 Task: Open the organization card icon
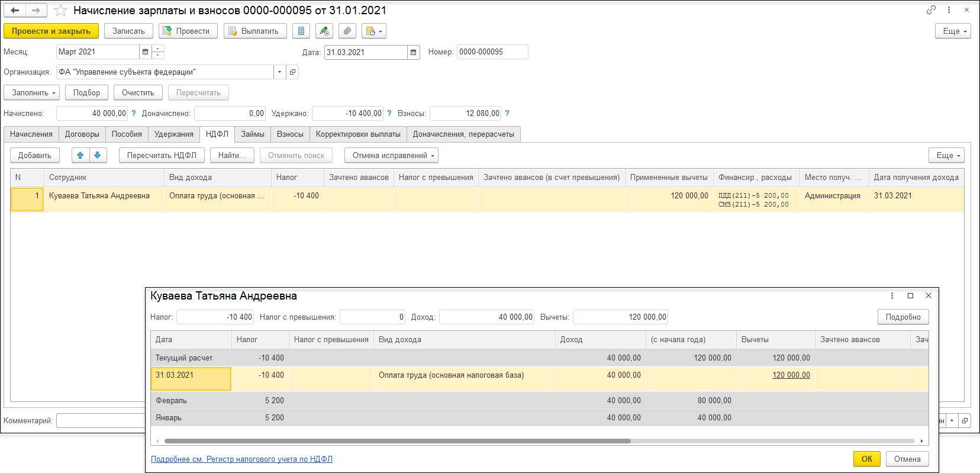292,72
